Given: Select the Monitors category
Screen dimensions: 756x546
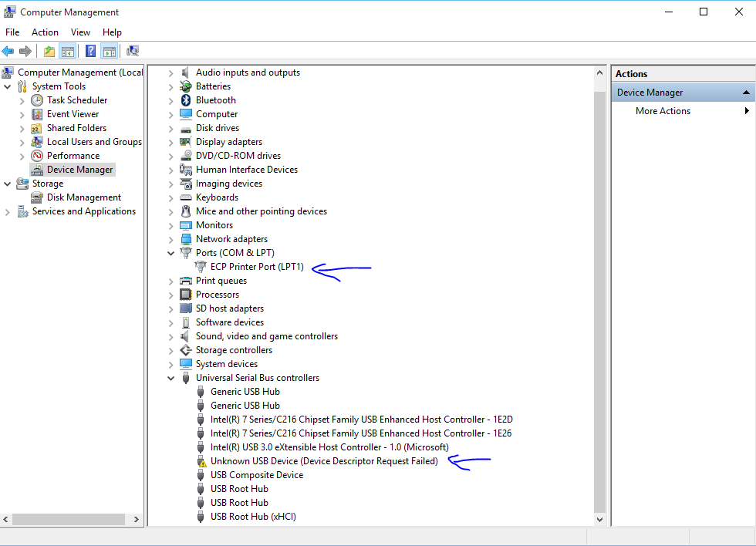Looking at the screenshot, I should [214, 225].
